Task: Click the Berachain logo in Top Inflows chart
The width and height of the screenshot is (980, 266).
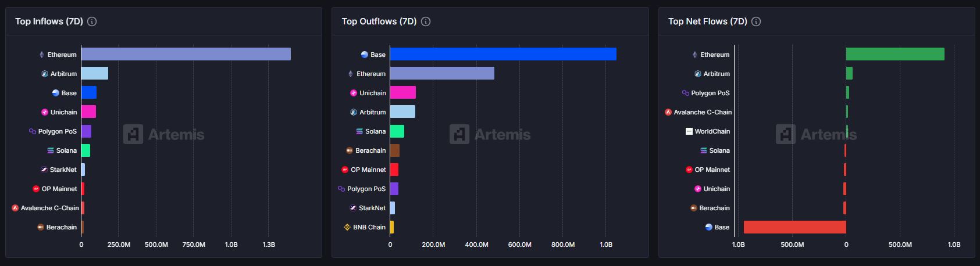Action: coord(41,227)
